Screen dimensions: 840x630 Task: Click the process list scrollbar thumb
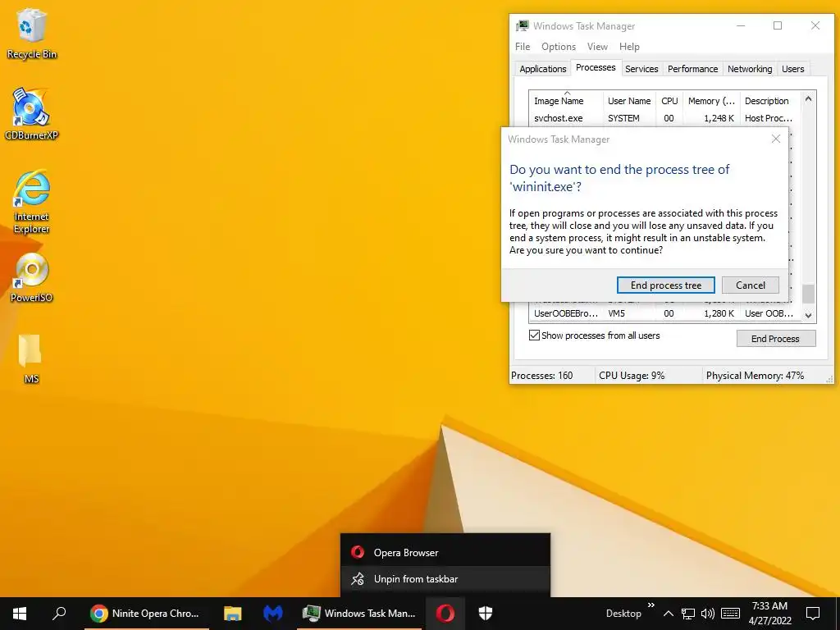pos(808,294)
